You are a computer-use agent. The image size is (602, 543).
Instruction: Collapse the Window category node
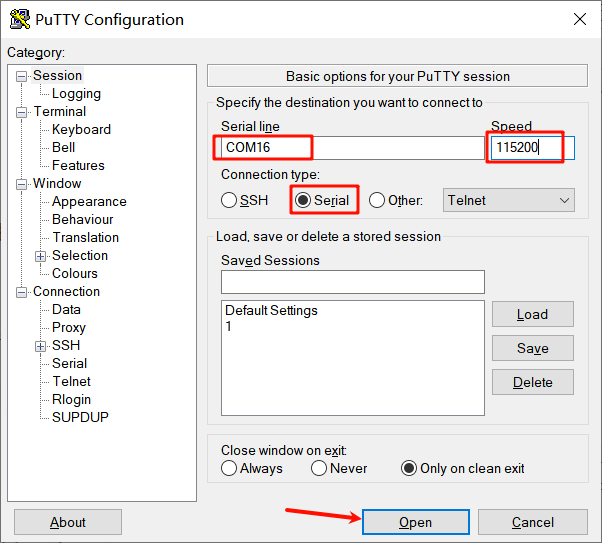22,184
